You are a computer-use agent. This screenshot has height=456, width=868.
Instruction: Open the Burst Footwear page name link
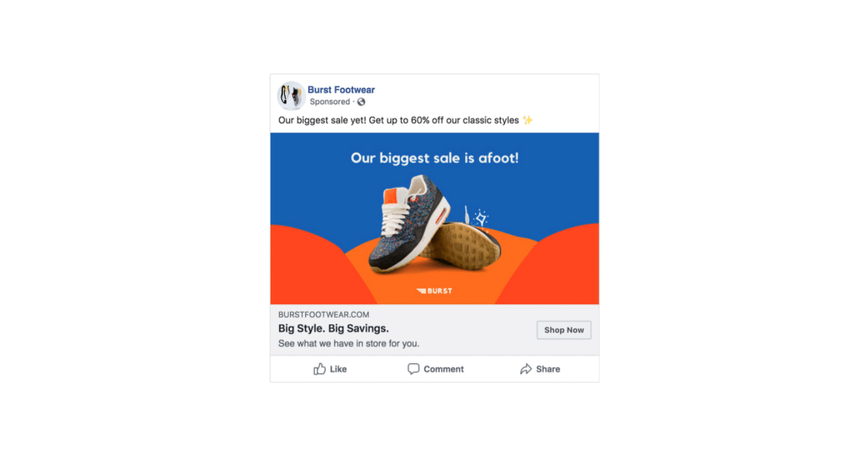(341, 90)
